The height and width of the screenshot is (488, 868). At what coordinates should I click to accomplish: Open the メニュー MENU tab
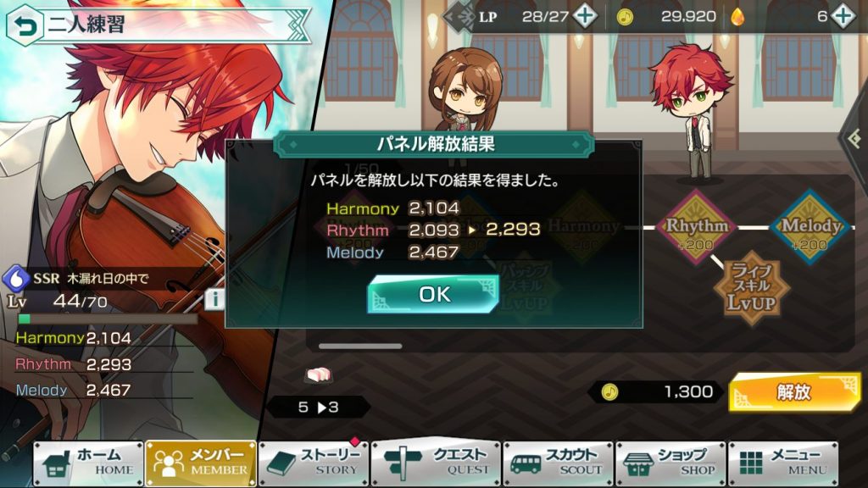783,463
